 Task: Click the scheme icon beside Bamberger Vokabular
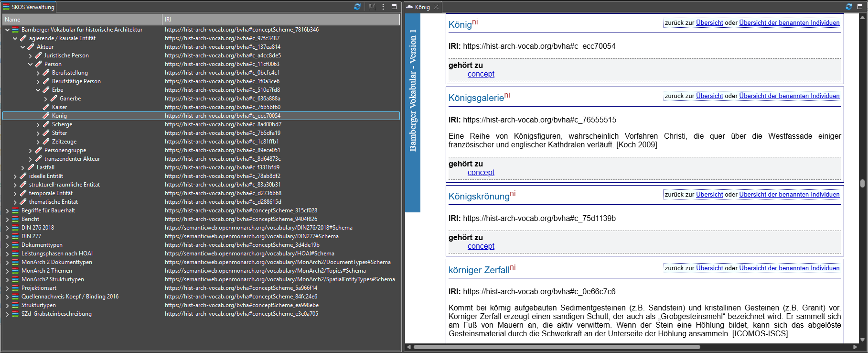tap(15, 30)
